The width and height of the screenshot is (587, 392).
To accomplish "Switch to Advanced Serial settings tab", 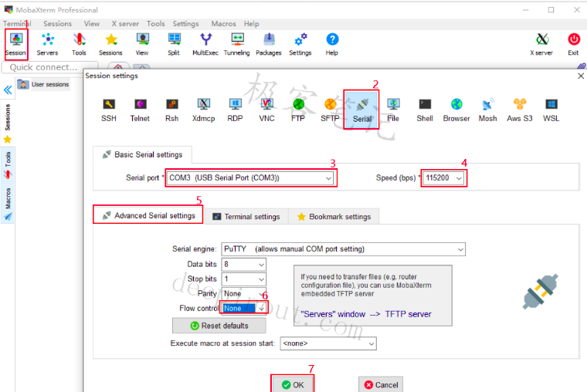I will (148, 215).
